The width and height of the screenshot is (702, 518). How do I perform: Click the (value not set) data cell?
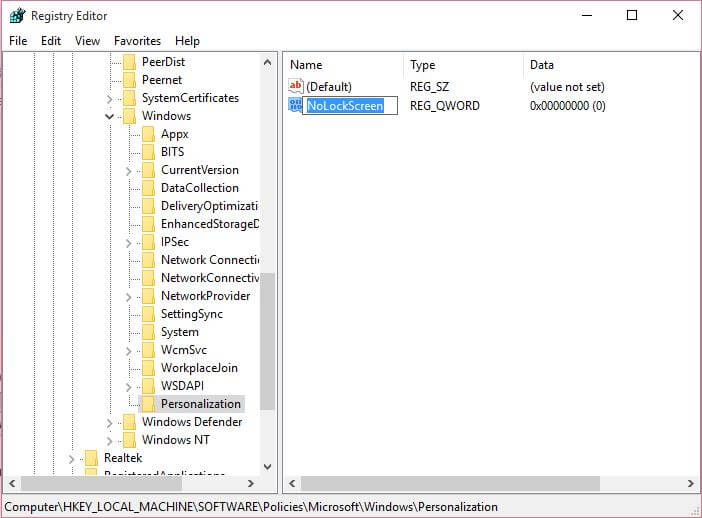[567, 86]
